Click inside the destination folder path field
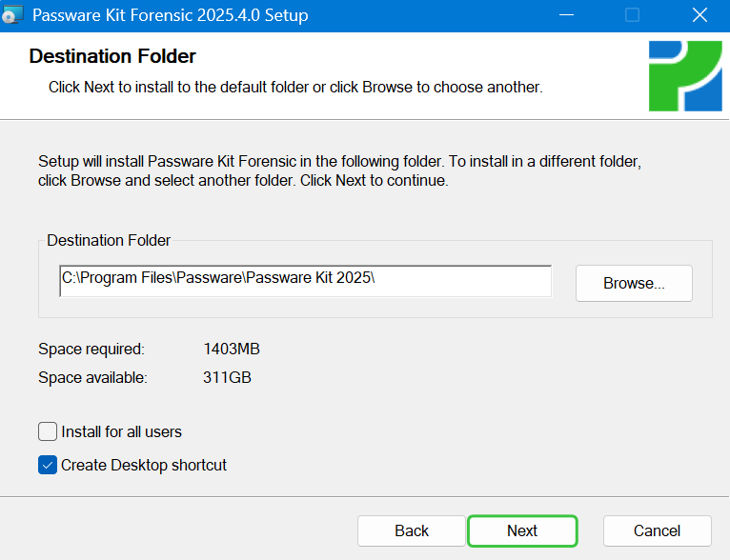 click(305, 280)
